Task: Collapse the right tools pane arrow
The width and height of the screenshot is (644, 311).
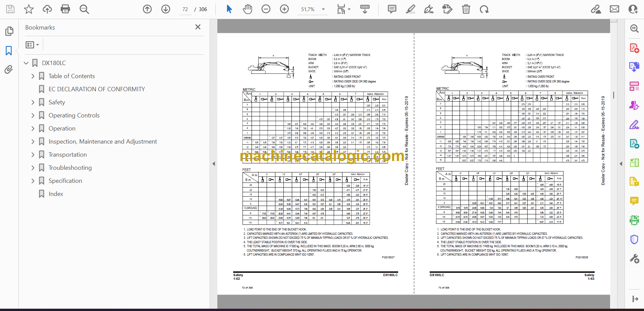Action: coord(621,164)
